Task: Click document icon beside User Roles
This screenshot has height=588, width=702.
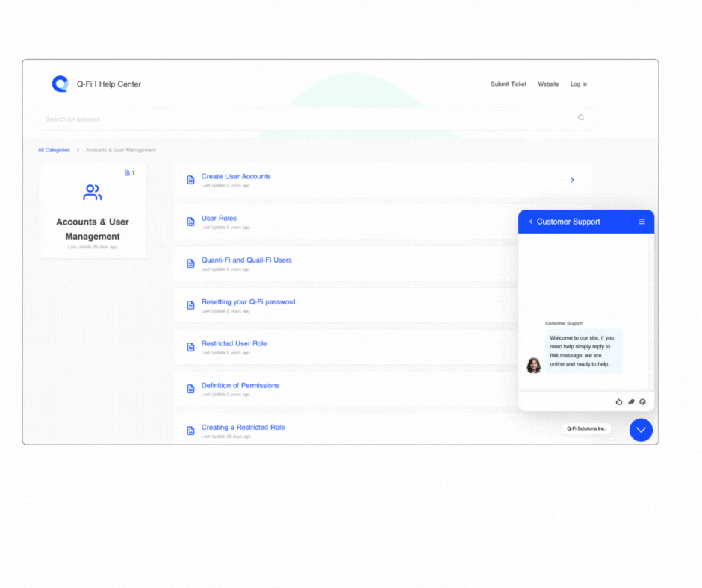Action: pyautogui.click(x=190, y=222)
